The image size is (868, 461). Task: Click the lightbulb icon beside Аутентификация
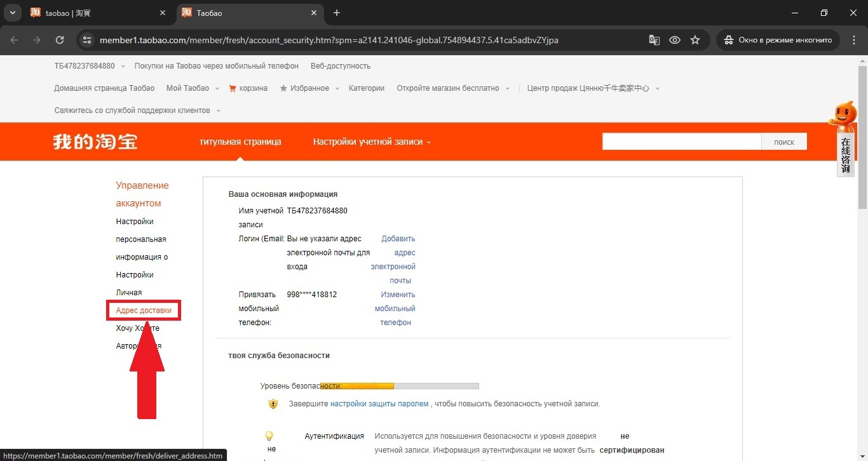pyautogui.click(x=269, y=436)
